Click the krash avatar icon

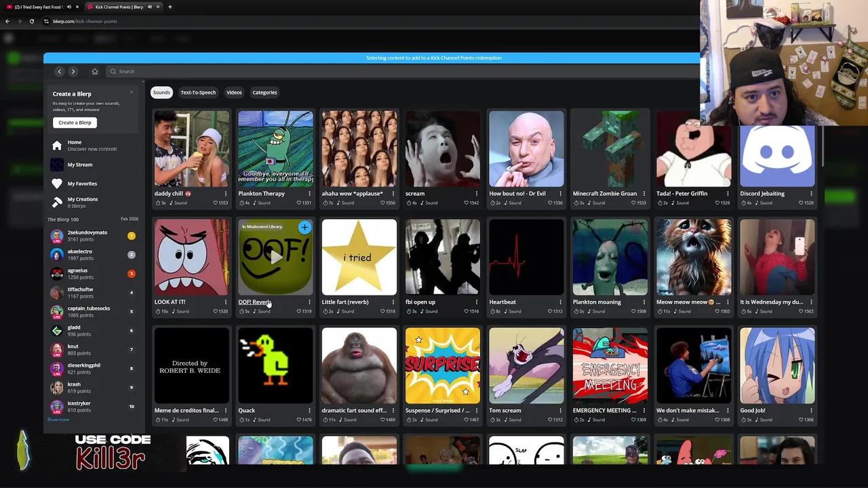coord(57,388)
